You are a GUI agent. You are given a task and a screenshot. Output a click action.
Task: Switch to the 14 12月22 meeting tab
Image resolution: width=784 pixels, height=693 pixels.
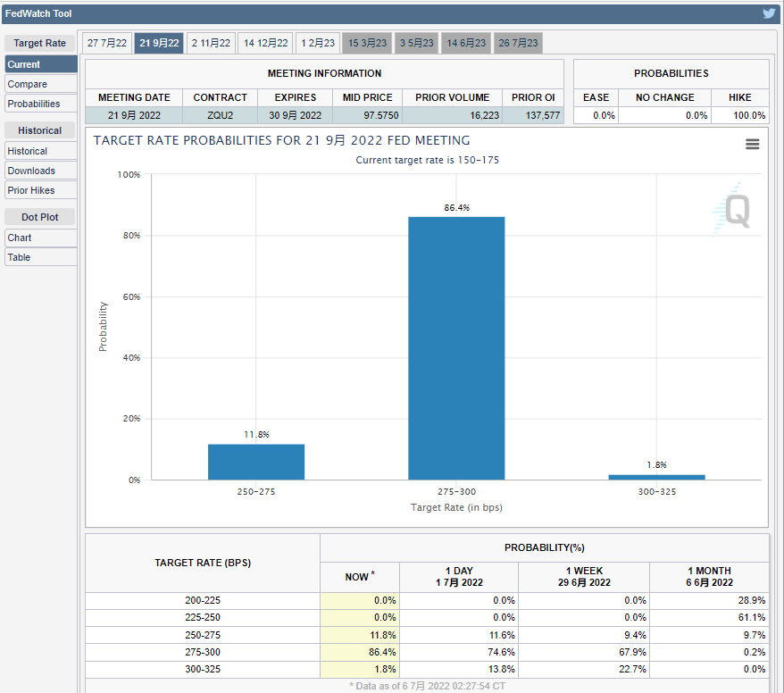click(x=265, y=43)
